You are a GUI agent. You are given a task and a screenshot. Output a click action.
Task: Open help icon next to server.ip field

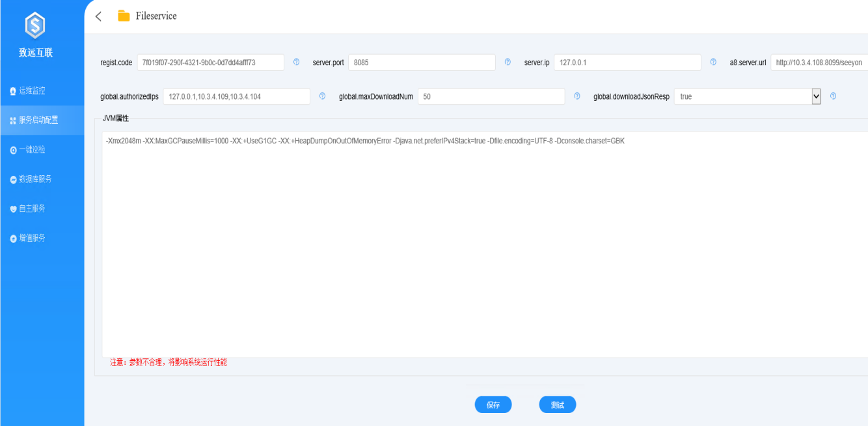[x=713, y=62]
